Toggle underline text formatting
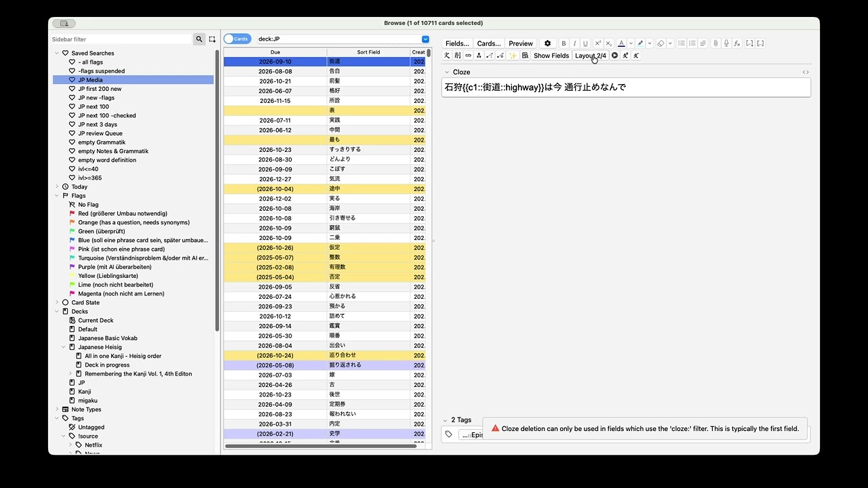This screenshot has height=488, width=868. click(585, 43)
